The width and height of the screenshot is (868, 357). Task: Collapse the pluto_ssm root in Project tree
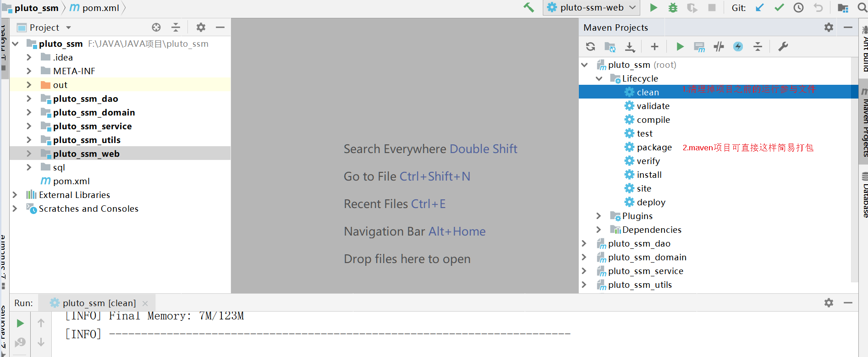click(x=16, y=44)
